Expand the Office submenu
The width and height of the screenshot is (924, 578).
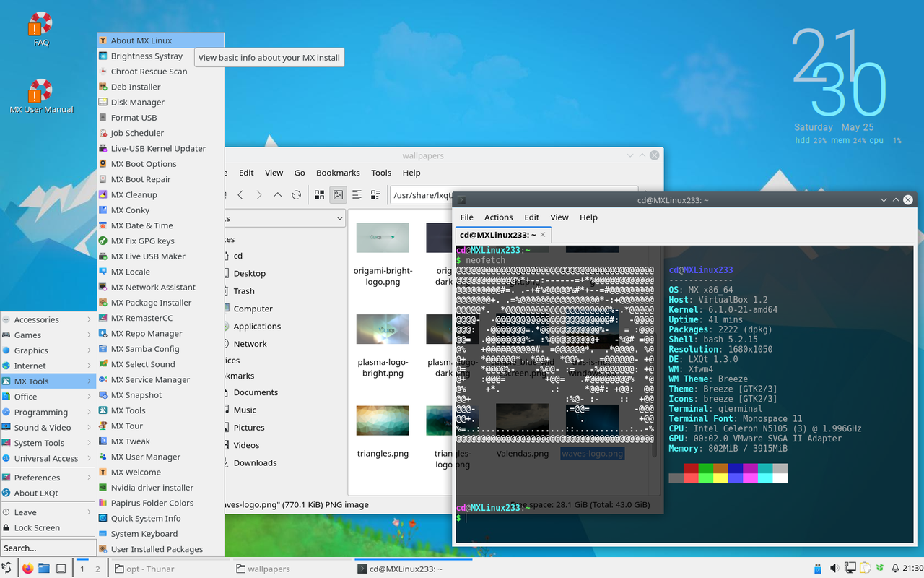[x=48, y=397]
